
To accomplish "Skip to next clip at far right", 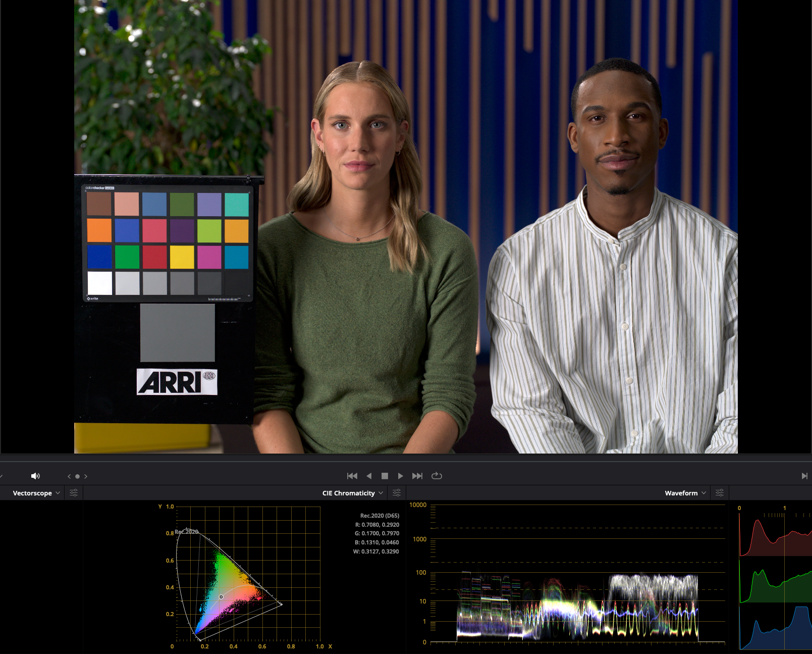I will [x=804, y=476].
